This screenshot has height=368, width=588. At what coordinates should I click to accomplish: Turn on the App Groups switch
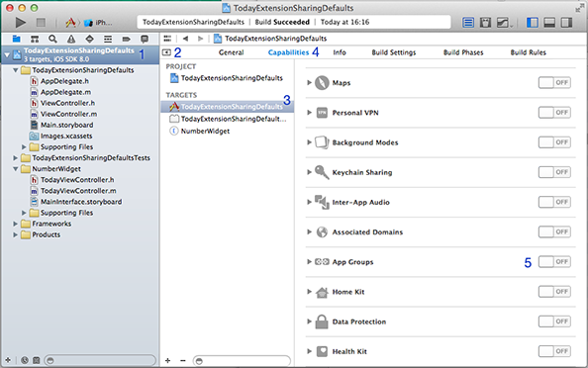[x=554, y=261]
